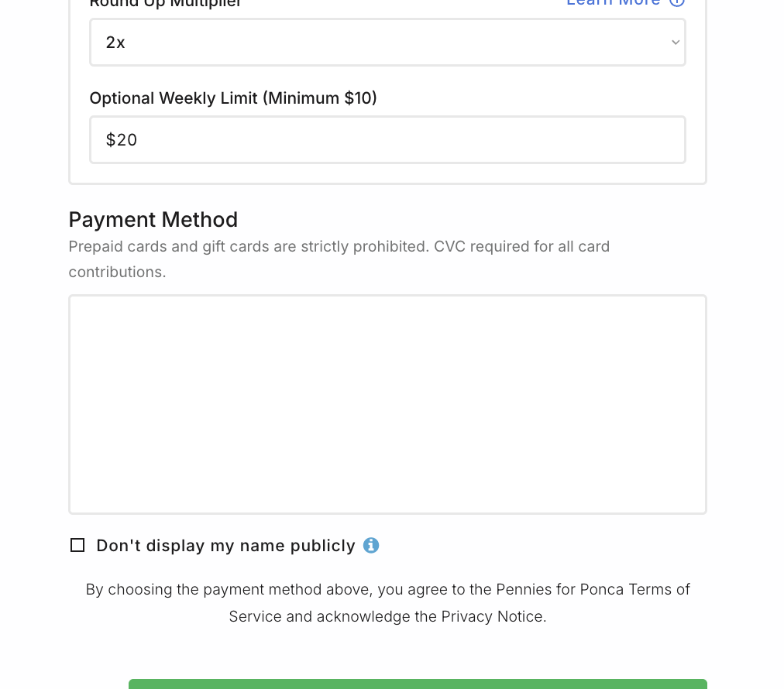Click the Payment Method heading
The height and width of the screenshot is (689, 784).
(153, 220)
